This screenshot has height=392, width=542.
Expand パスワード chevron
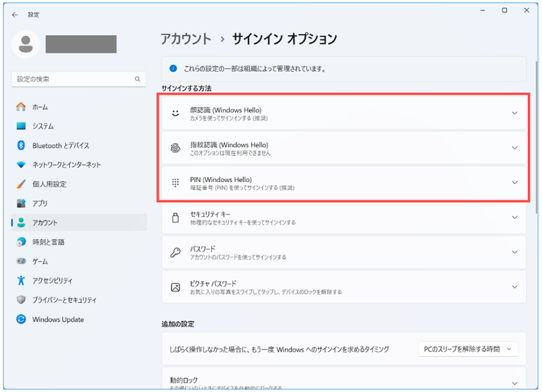pos(515,253)
